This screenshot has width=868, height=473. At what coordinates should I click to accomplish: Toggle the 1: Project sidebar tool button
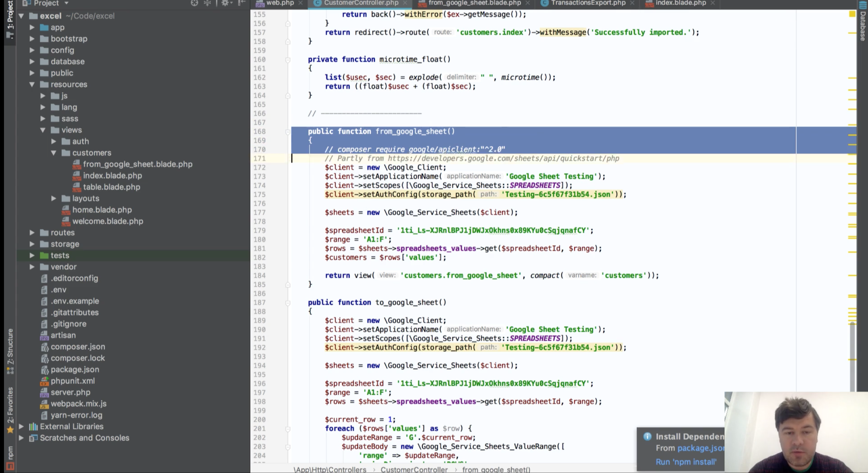(10, 20)
